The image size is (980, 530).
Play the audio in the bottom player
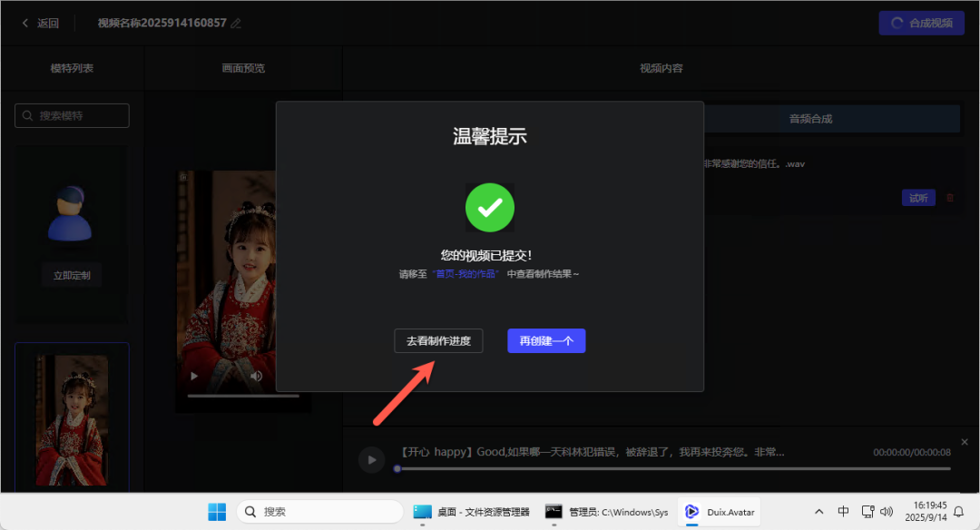[371, 459]
